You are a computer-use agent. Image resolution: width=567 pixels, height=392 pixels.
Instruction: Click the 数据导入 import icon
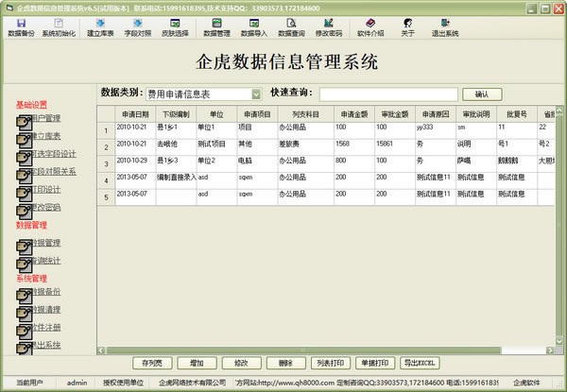255,26
